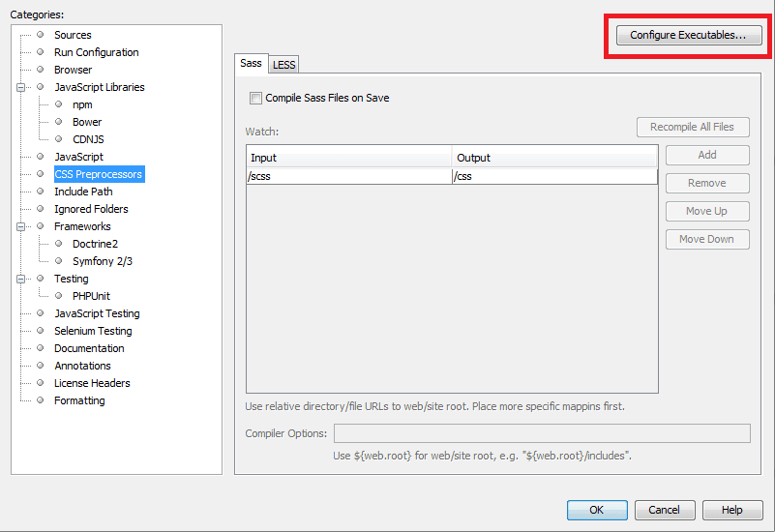
Task: Open the Ignored Folders category
Action: pyautogui.click(x=91, y=209)
